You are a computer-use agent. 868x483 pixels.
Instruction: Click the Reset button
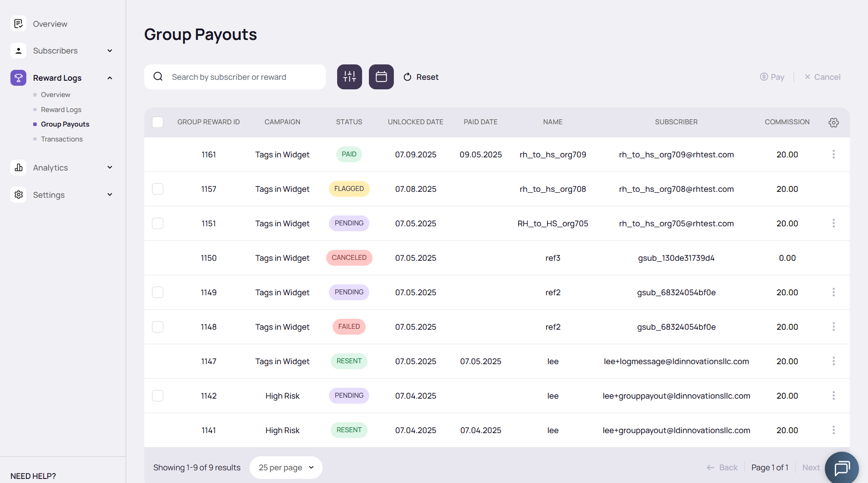421,77
